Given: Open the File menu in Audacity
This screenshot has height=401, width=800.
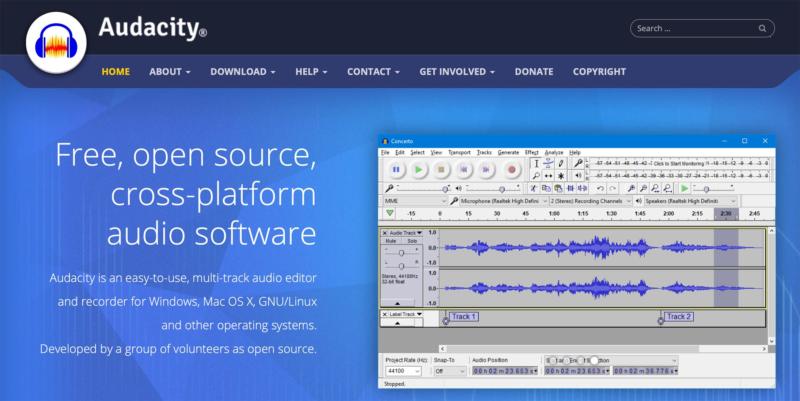Looking at the screenshot, I should (385, 153).
